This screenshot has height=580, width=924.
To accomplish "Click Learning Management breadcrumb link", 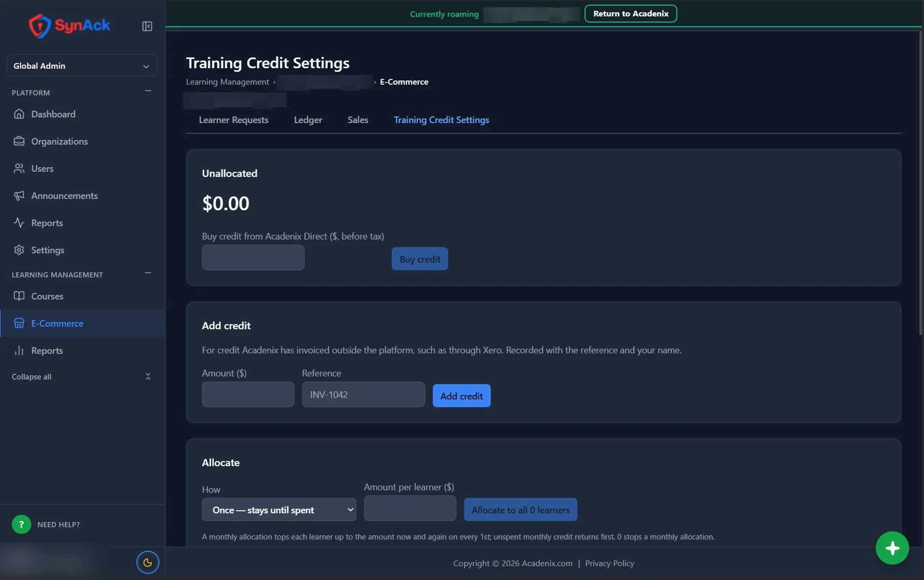I will pos(227,82).
